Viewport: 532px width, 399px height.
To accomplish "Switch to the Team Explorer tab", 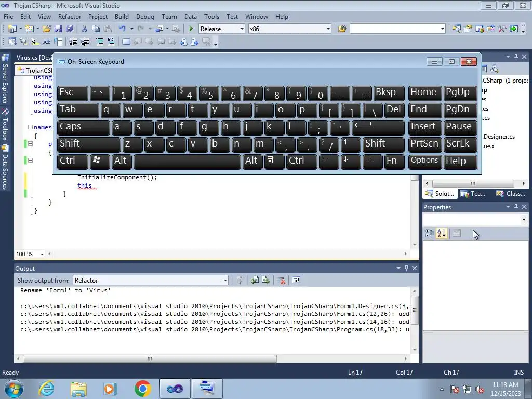I will tap(473, 194).
